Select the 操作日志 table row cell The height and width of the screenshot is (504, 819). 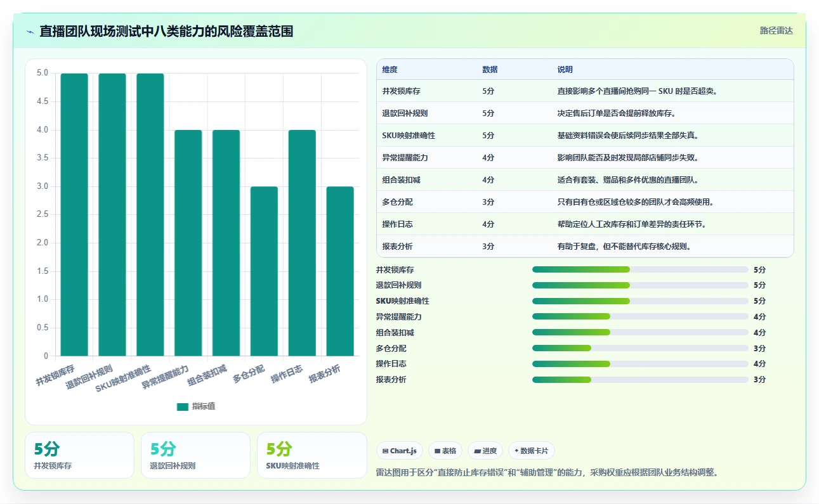tap(398, 224)
